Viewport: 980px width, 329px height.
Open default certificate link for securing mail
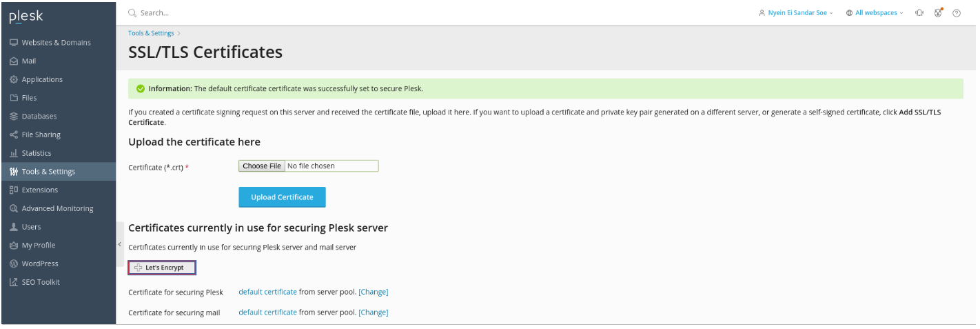click(x=267, y=312)
